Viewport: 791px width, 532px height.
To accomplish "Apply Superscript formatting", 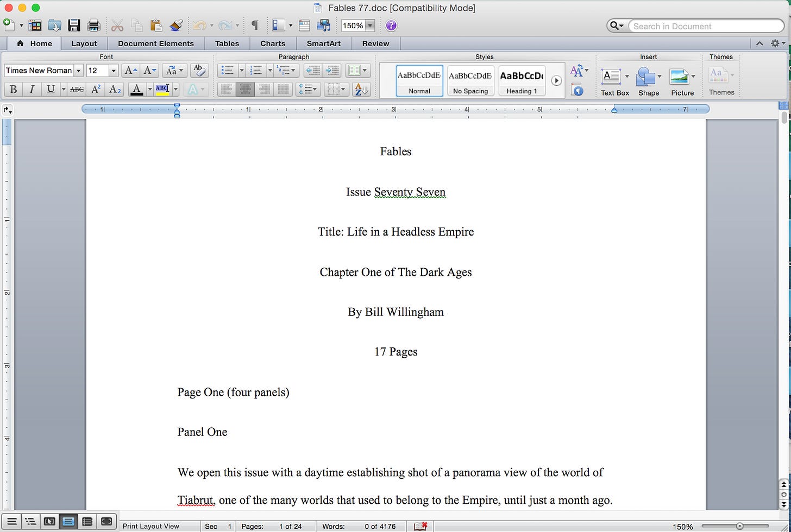I will (x=96, y=90).
